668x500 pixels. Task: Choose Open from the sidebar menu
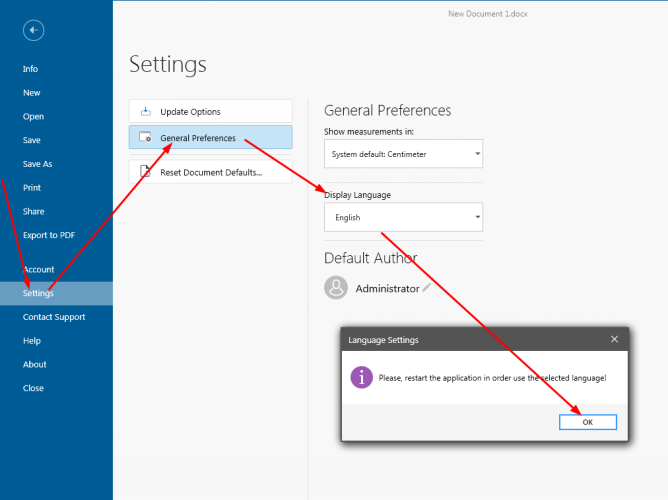[x=33, y=116]
